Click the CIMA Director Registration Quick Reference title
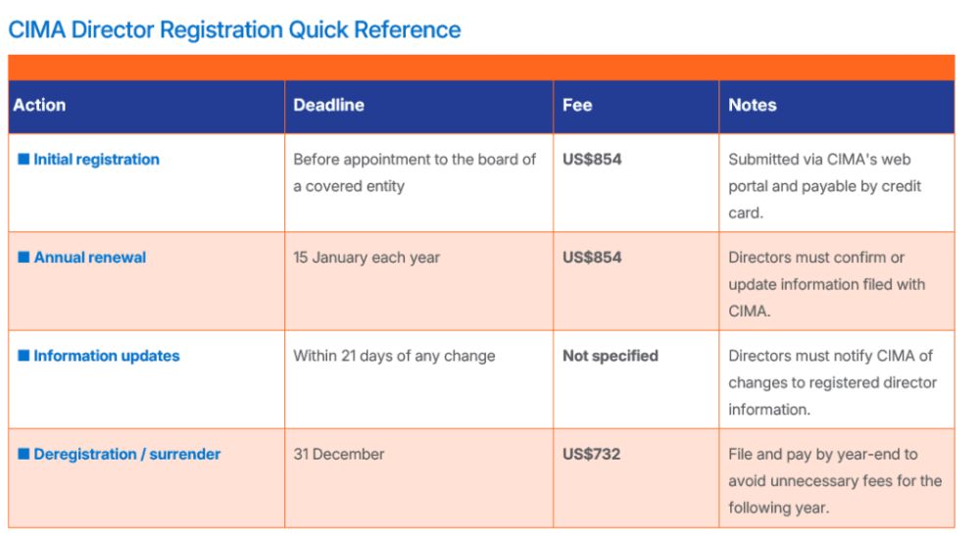The image size is (980, 537). (234, 29)
